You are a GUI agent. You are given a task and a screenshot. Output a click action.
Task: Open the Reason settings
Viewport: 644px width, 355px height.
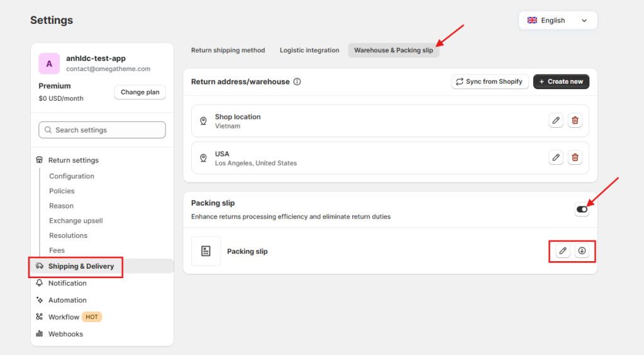[x=61, y=206]
